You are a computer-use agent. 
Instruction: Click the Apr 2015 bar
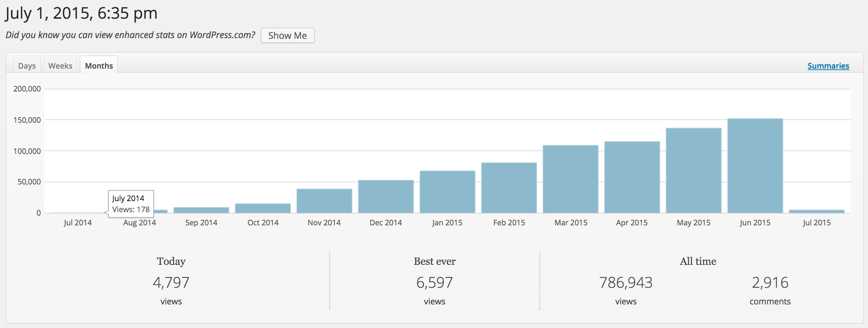632,177
